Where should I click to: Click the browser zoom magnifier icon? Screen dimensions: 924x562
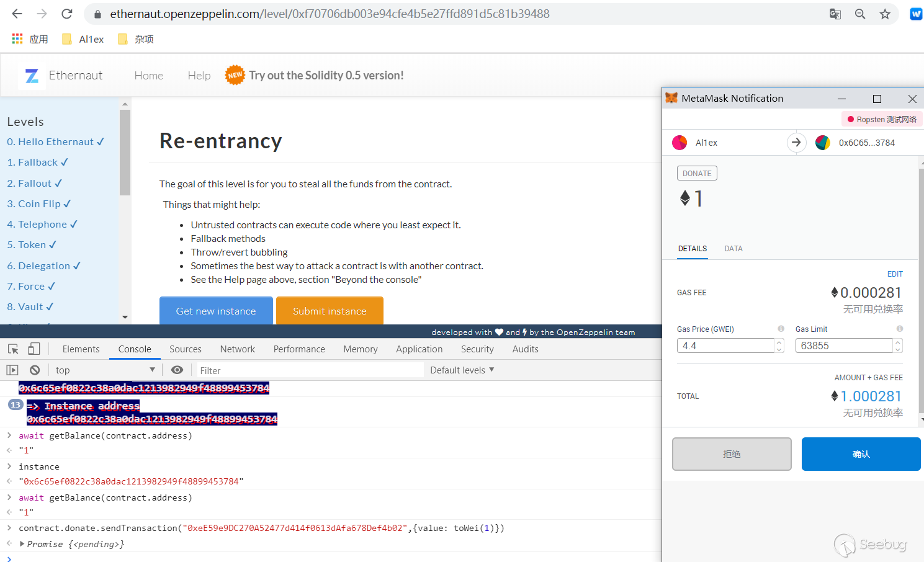[860, 14]
